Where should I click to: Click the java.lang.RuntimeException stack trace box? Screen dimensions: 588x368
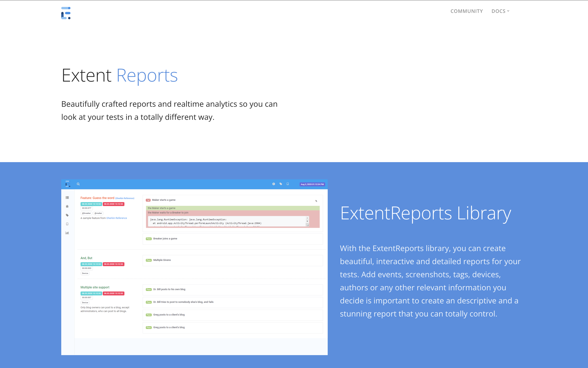pos(228,221)
